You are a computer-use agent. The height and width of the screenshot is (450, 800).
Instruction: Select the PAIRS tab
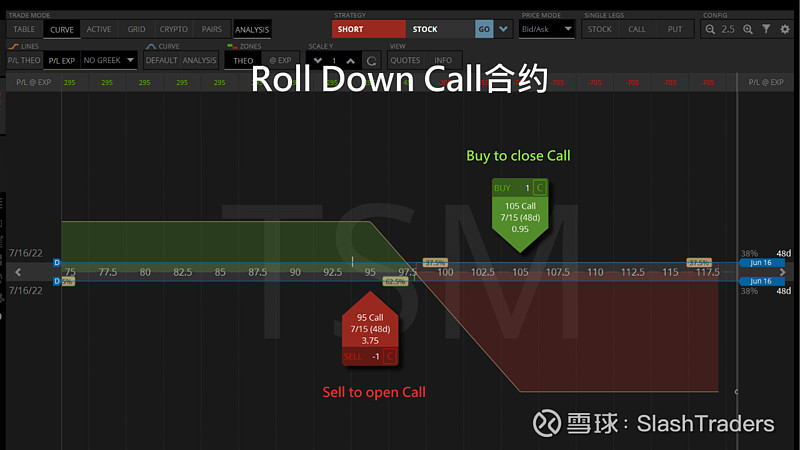[212, 29]
